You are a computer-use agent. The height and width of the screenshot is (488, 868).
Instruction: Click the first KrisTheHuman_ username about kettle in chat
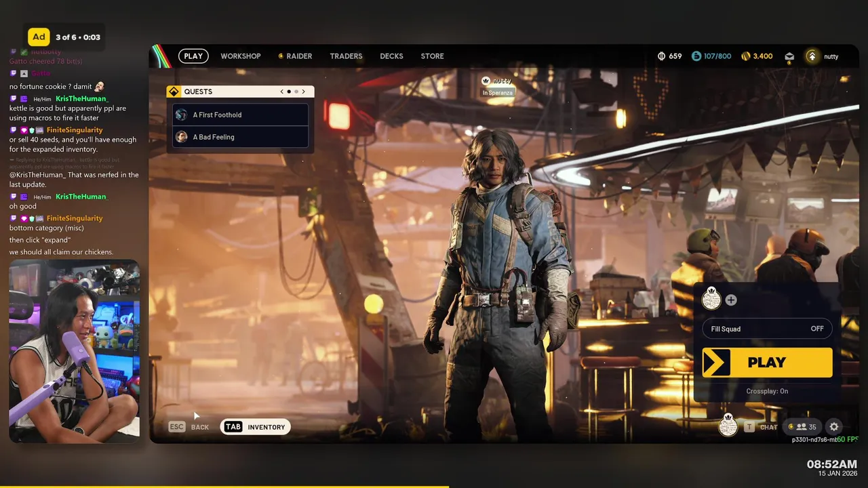(x=81, y=98)
